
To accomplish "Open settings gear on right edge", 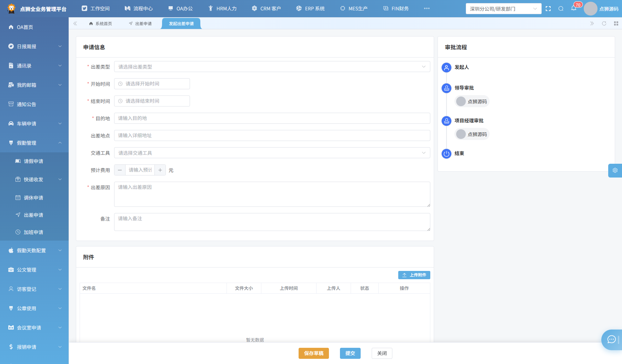I will [615, 170].
